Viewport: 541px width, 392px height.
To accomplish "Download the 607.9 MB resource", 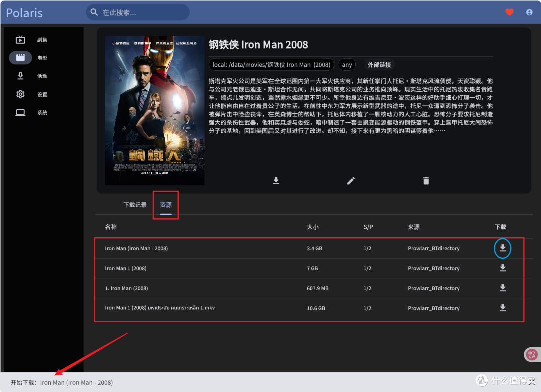I will pos(503,288).
